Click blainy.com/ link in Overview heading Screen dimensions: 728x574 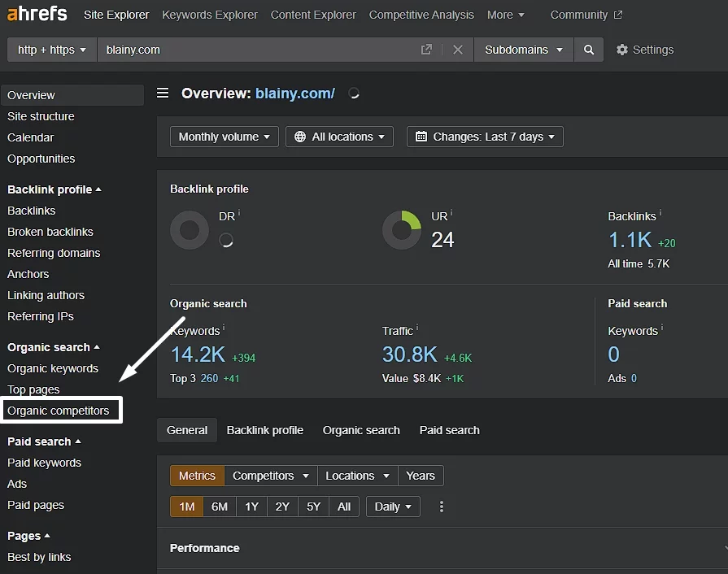tap(294, 93)
